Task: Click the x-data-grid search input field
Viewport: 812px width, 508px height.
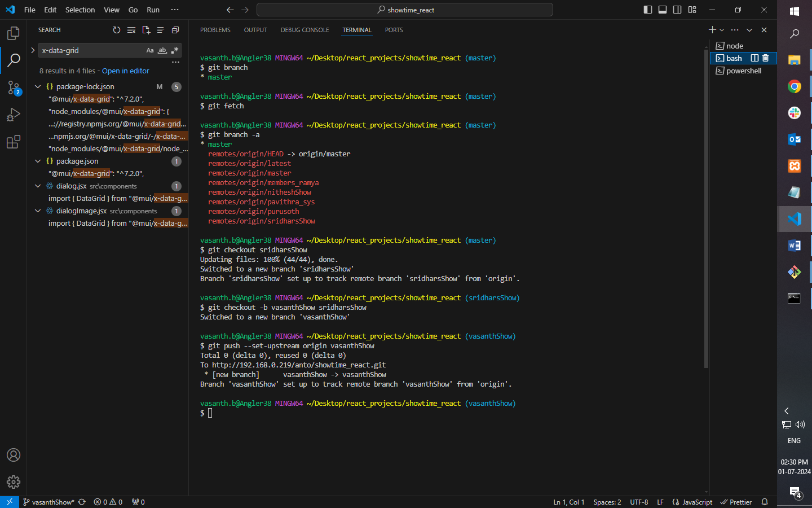Action: click(x=90, y=50)
